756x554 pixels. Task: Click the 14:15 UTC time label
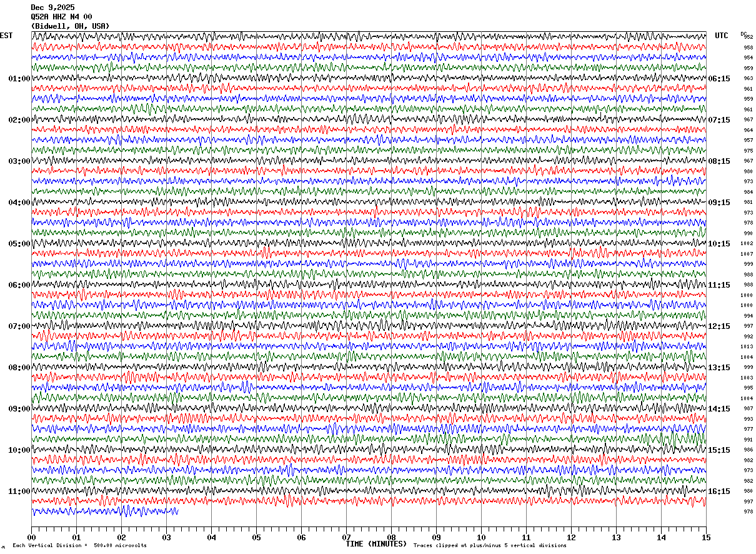[719, 409]
